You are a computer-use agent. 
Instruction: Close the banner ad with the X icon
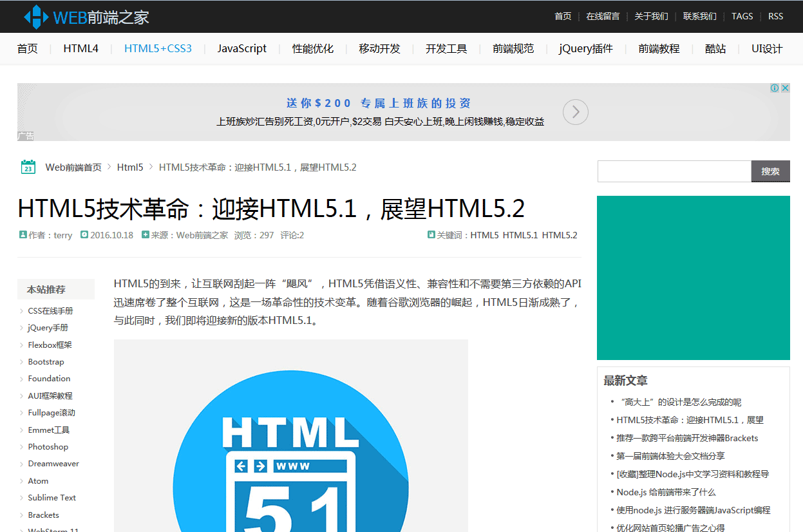click(x=785, y=88)
